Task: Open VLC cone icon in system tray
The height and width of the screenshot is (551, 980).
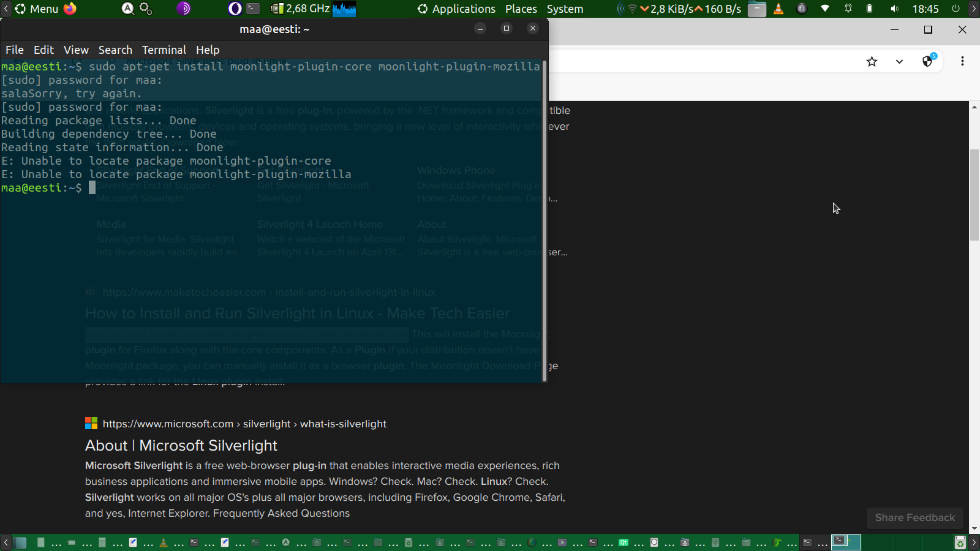Action: [x=778, y=9]
